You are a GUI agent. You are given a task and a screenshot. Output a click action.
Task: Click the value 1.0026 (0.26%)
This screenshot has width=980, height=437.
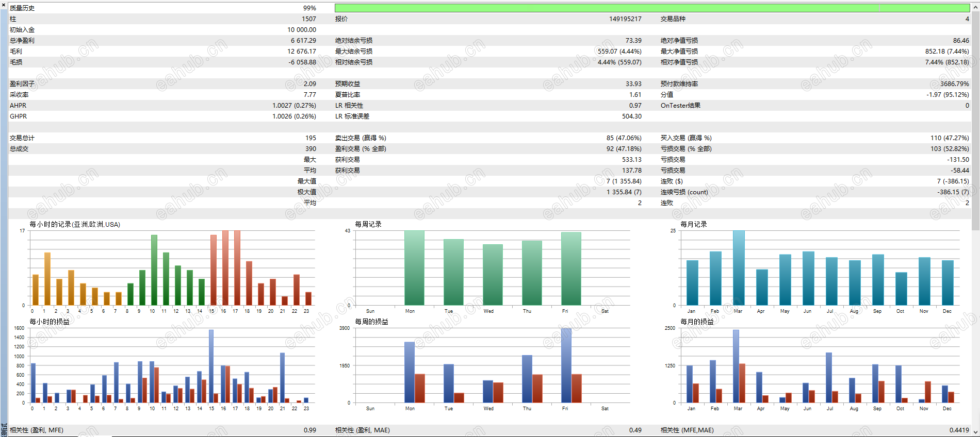pyautogui.click(x=294, y=116)
